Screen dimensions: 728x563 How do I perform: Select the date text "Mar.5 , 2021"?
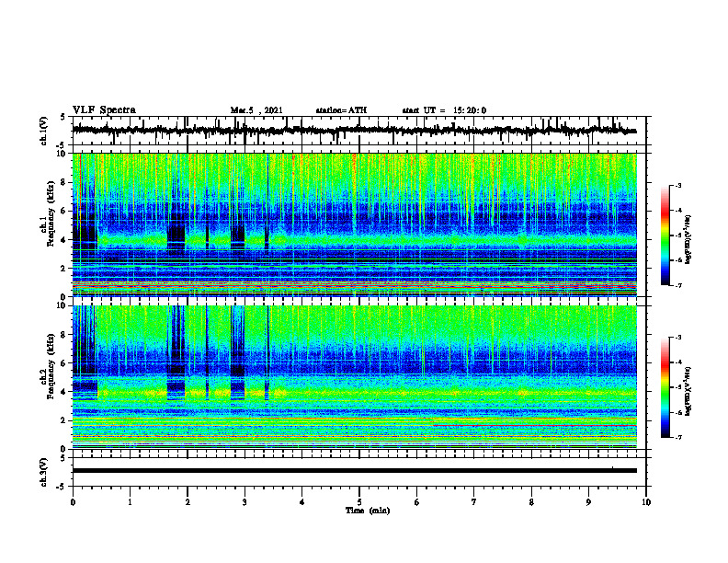pos(256,110)
